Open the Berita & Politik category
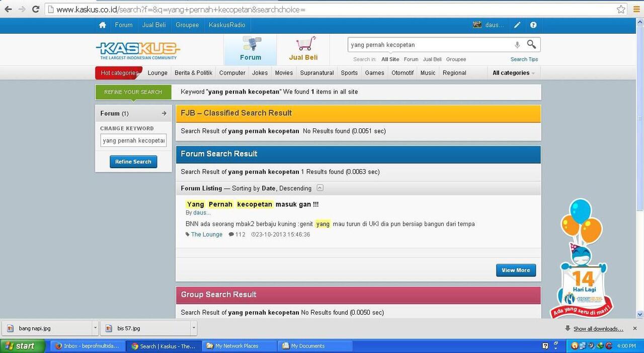This screenshot has width=644, height=353. pos(194,73)
